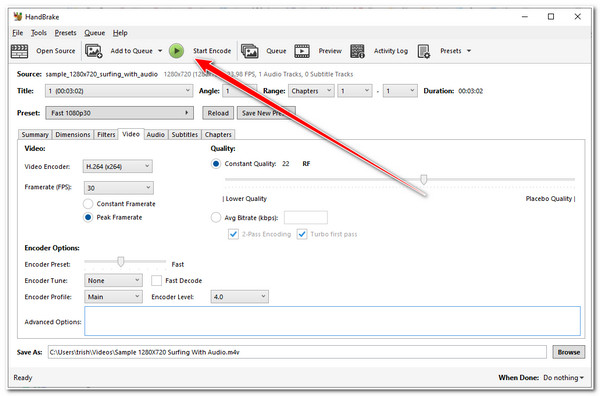The image size is (600, 396).
Task: Click the HandBrake app logo icon
Action: click(x=18, y=17)
